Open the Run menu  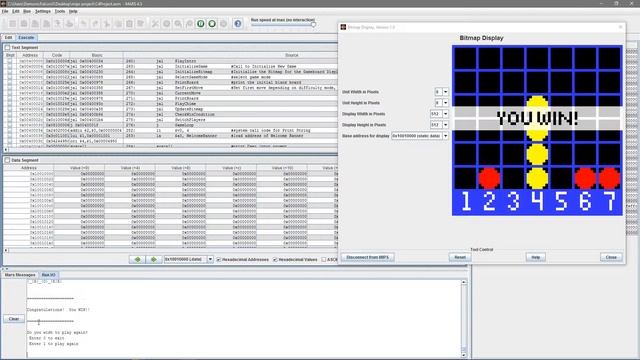pos(27,11)
